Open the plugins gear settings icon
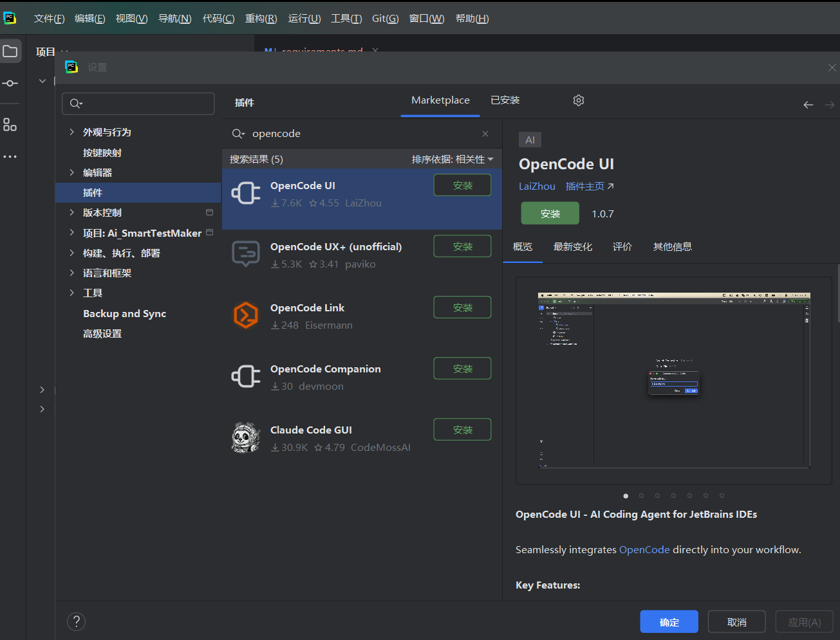Screen dimensions: 840x640 (x=579, y=100)
